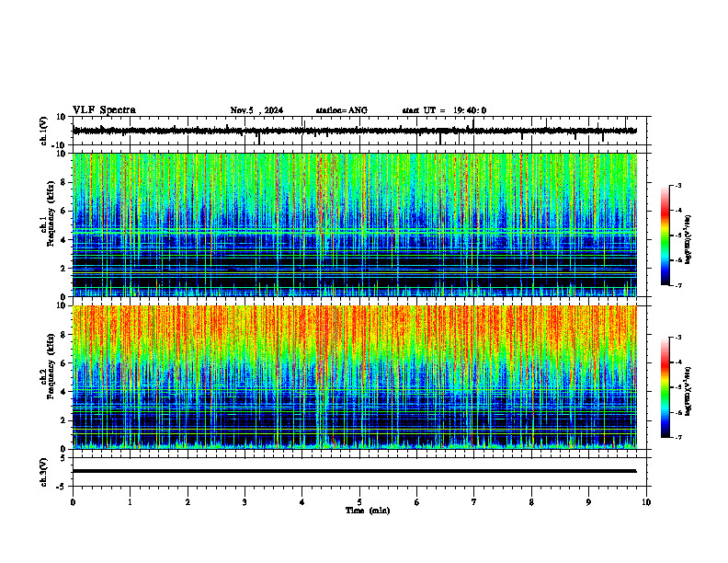Click inside the ch.1 frequency spectrogram
This screenshot has height=563, width=728.
click(355, 224)
